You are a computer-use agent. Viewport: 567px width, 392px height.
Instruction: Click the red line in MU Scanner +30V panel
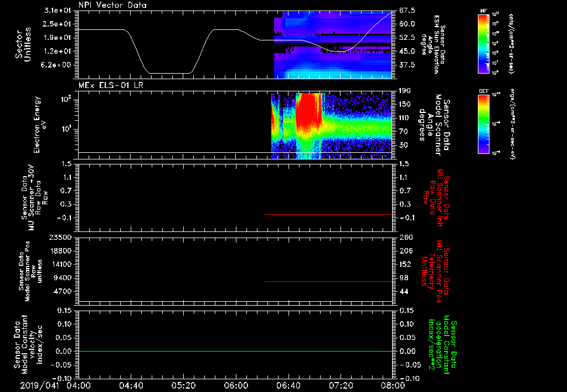(328, 214)
